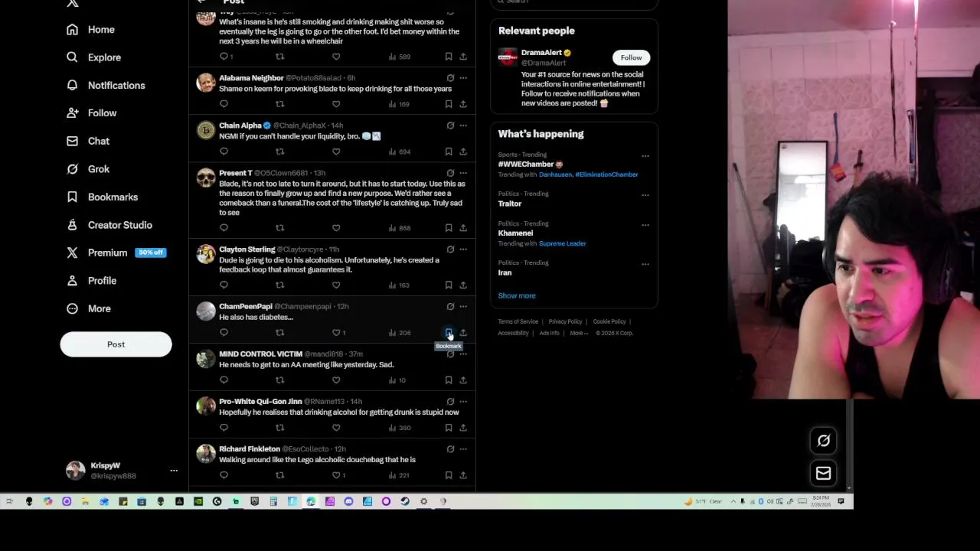Screen dimensions: 980x551
Task: Repost Alabama Neighbor's reply
Action: tap(279, 104)
